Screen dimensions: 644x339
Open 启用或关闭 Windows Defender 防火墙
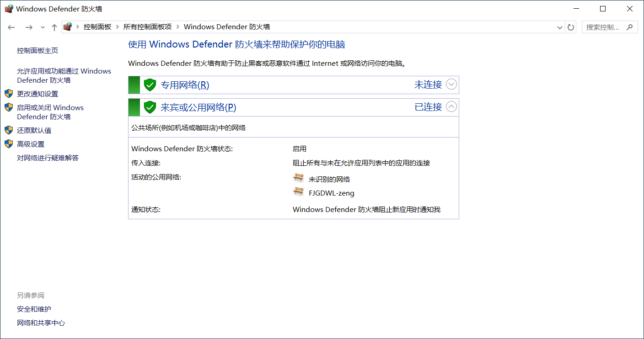(50, 112)
